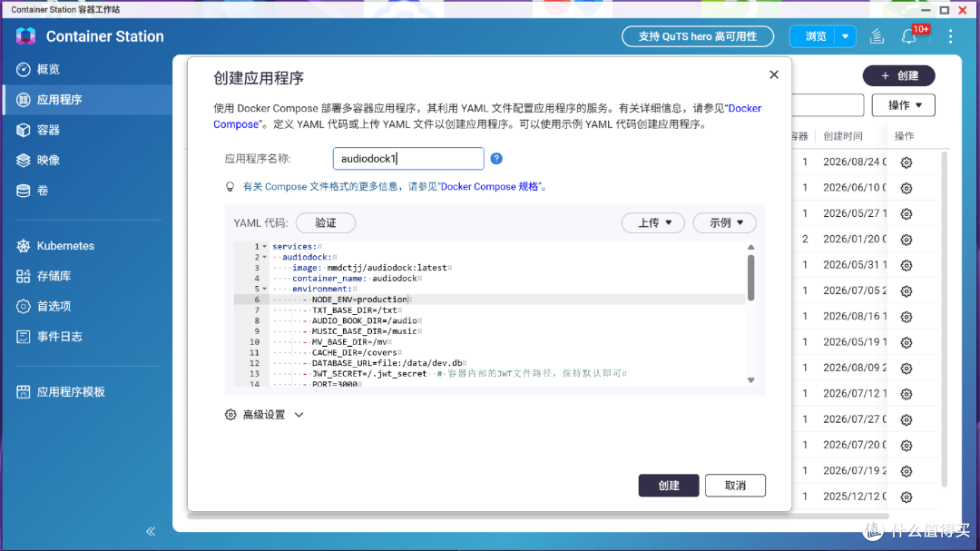Expand 高级设置 advanced settings
The height and width of the screenshot is (551, 980).
pos(264,415)
